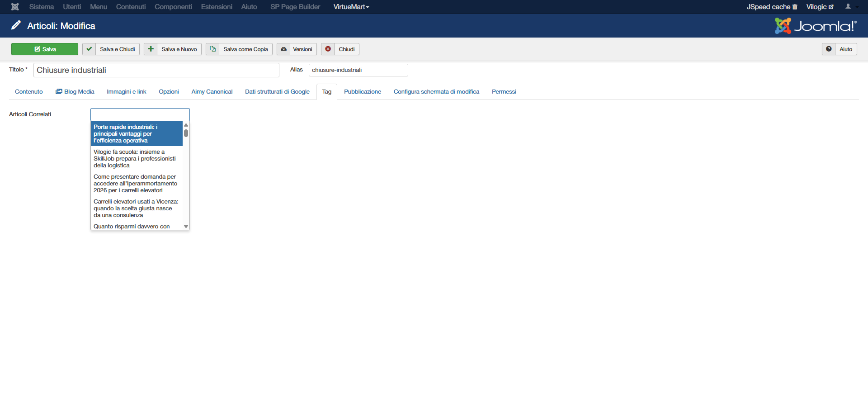Switch to the Permessi tab
The height and width of the screenshot is (412, 868).
click(x=504, y=92)
